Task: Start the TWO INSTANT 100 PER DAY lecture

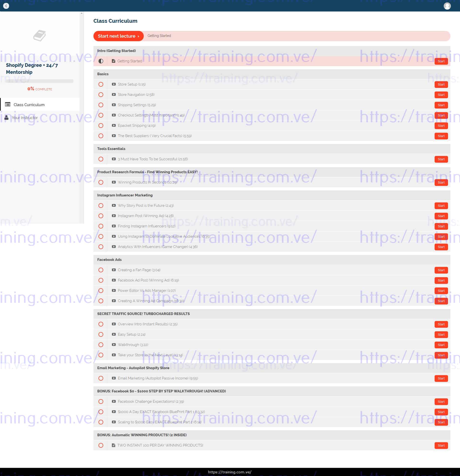Action: [441, 445]
